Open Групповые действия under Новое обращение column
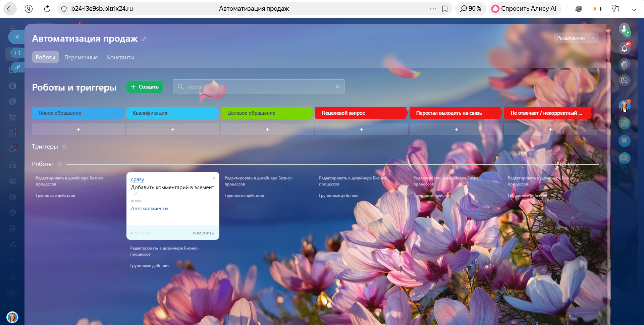The width and height of the screenshot is (644, 325). [55, 196]
